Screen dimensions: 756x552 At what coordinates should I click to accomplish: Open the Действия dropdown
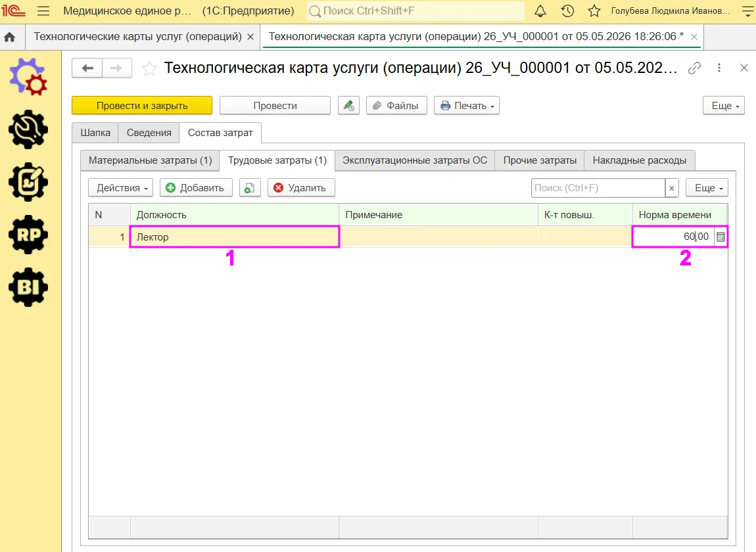(x=120, y=187)
